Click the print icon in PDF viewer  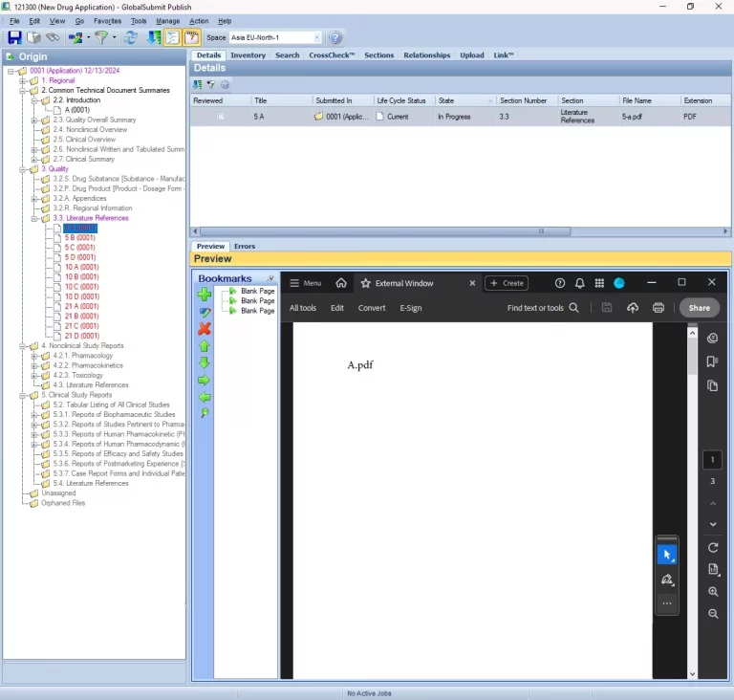(x=658, y=308)
